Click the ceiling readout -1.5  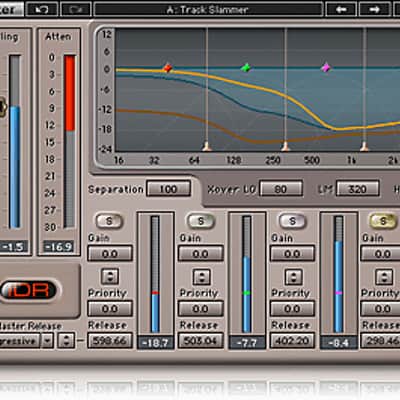13,247
